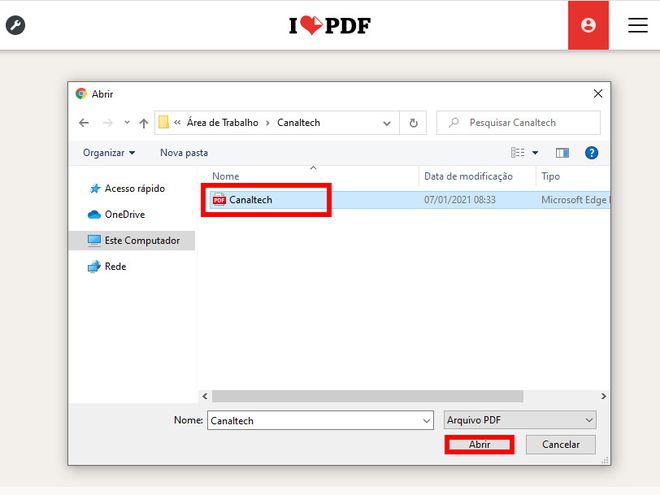This screenshot has width=660, height=495.
Task: Sort by Nome column header
Action: (226, 176)
